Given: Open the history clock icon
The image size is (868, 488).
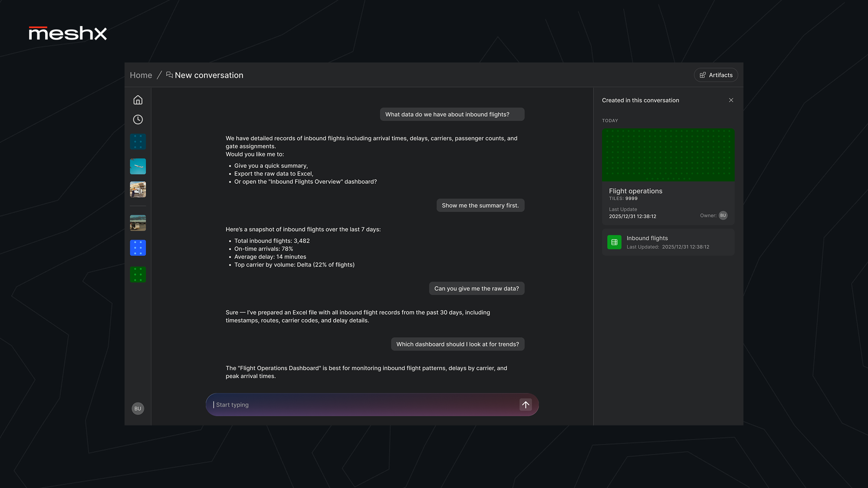Looking at the screenshot, I should [138, 120].
